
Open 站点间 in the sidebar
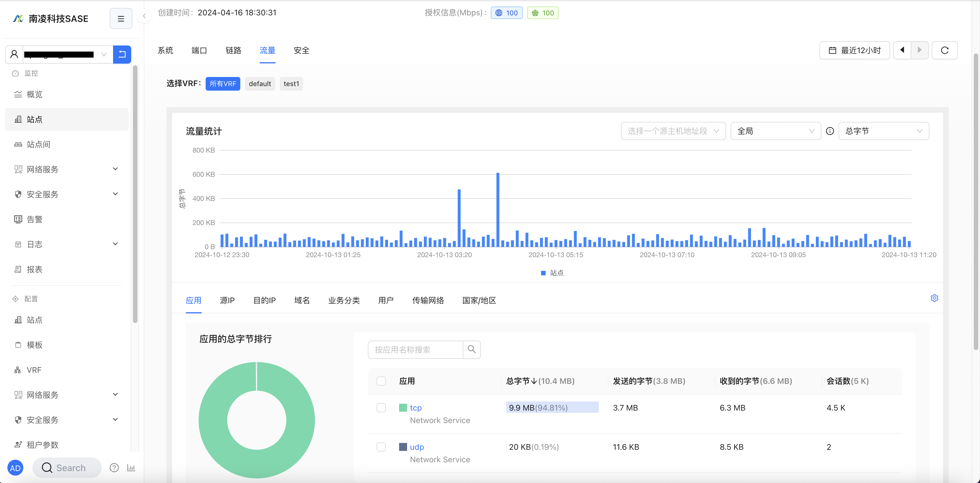66,144
